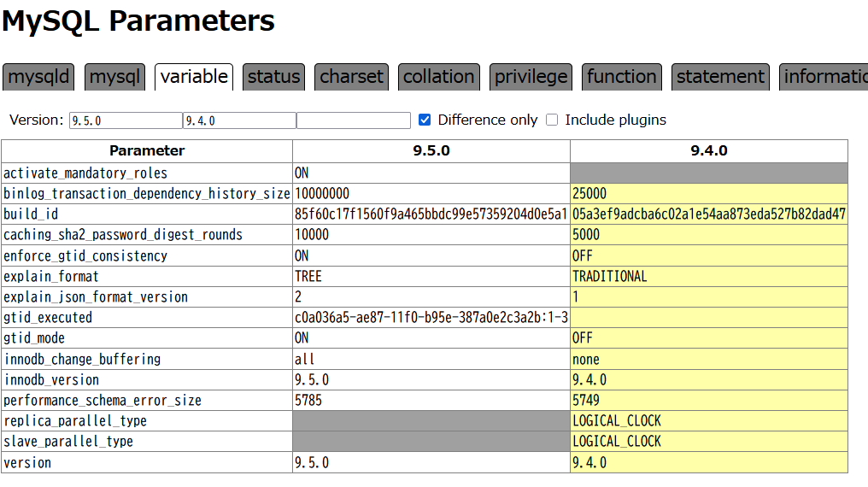
Task: Click the performance_schema_error_size parameter name
Action: tap(103, 400)
